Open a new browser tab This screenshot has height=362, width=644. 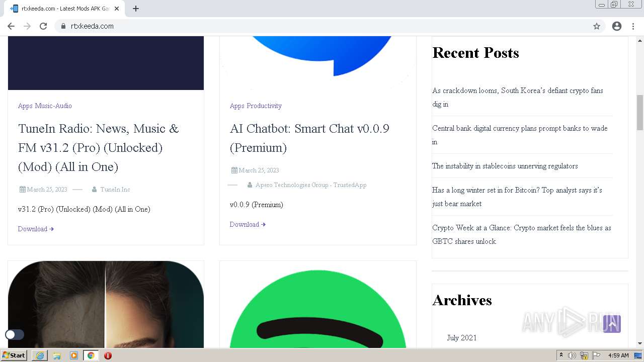tap(136, 9)
